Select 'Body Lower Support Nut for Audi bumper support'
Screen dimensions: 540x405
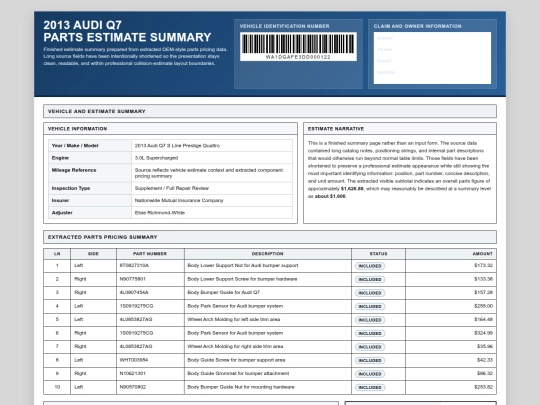(x=243, y=266)
